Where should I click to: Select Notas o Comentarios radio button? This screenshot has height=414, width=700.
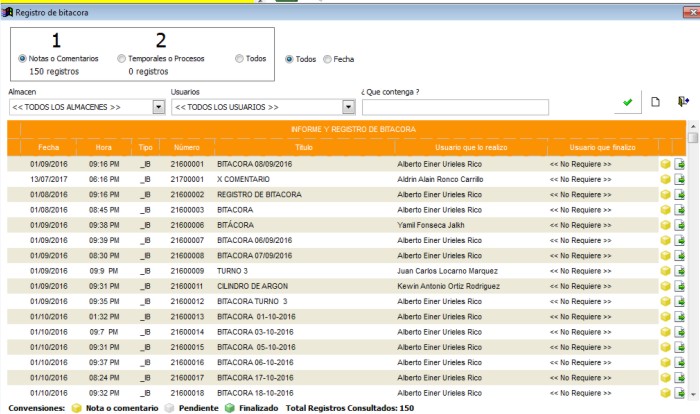click(x=22, y=59)
